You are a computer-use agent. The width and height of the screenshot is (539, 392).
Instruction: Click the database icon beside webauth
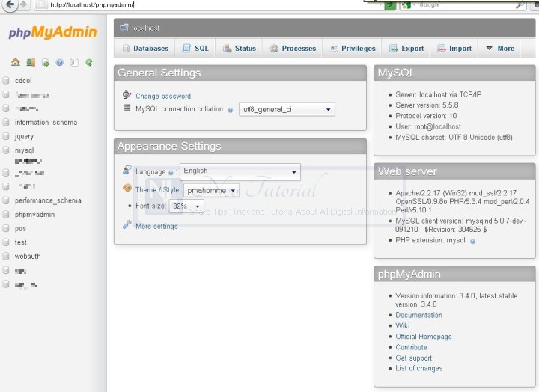6,257
